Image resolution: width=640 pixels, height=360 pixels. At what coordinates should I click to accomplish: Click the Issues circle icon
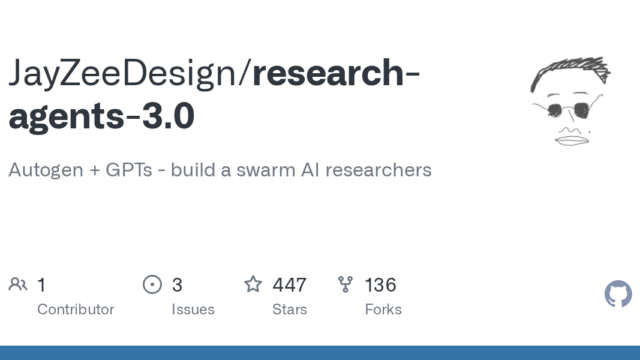(x=152, y=284)
